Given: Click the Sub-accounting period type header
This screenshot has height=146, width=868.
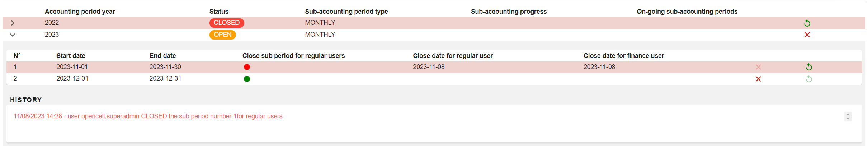Looking at the screenshot, I should point(346,12).
